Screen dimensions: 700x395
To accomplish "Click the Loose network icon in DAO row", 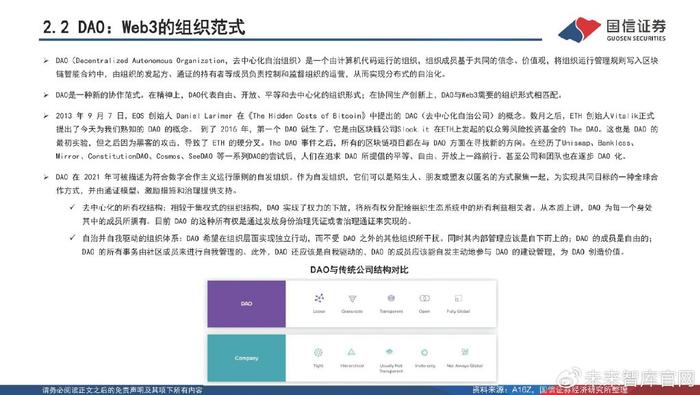I will point(319,298).
